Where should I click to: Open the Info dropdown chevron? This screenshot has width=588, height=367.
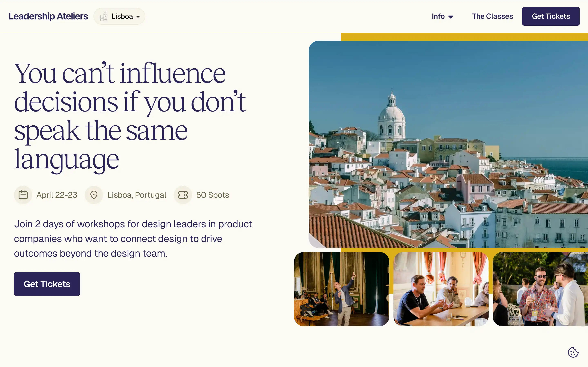451,17
